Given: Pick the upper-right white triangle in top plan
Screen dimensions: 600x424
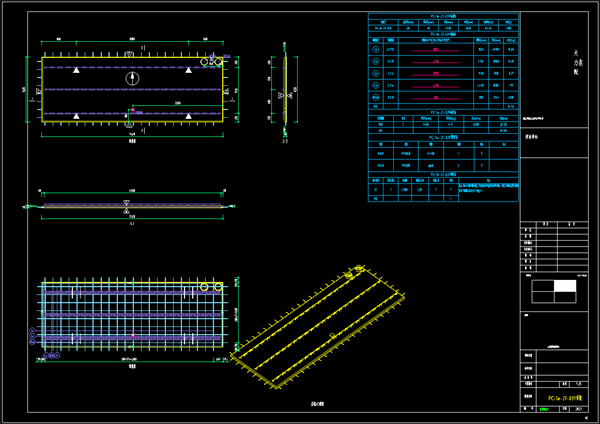Looking at the screenshot, I should point(189,70).
